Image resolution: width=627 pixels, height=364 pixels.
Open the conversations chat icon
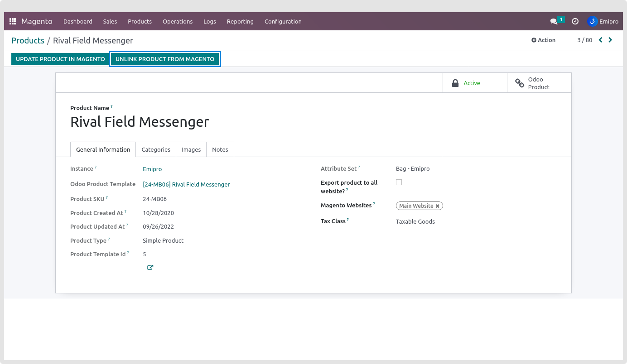pos(554,21)
